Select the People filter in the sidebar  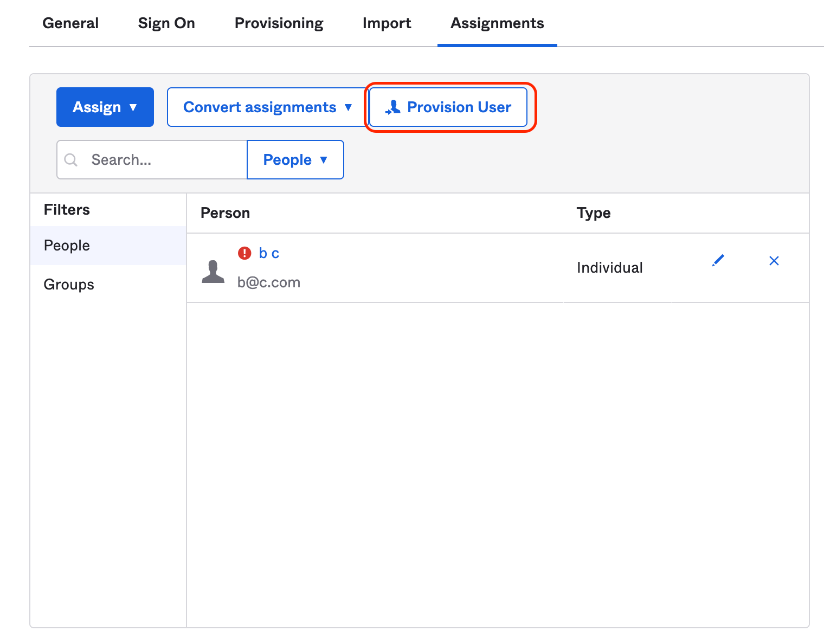pos(66,245)
